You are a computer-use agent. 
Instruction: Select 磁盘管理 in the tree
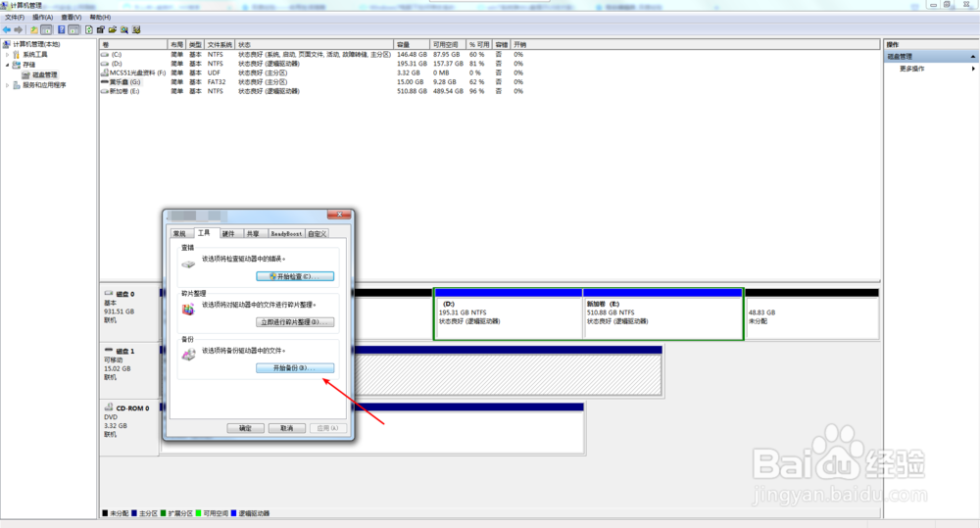pos(44,75)
